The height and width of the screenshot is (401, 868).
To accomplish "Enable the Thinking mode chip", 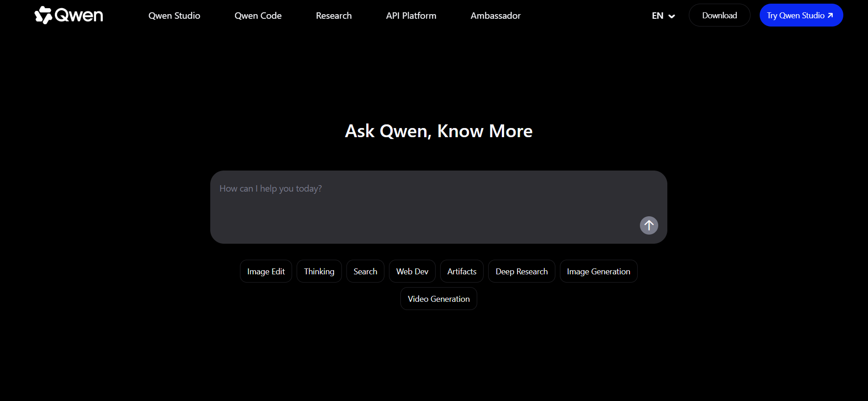I will [x=319, y=271].
